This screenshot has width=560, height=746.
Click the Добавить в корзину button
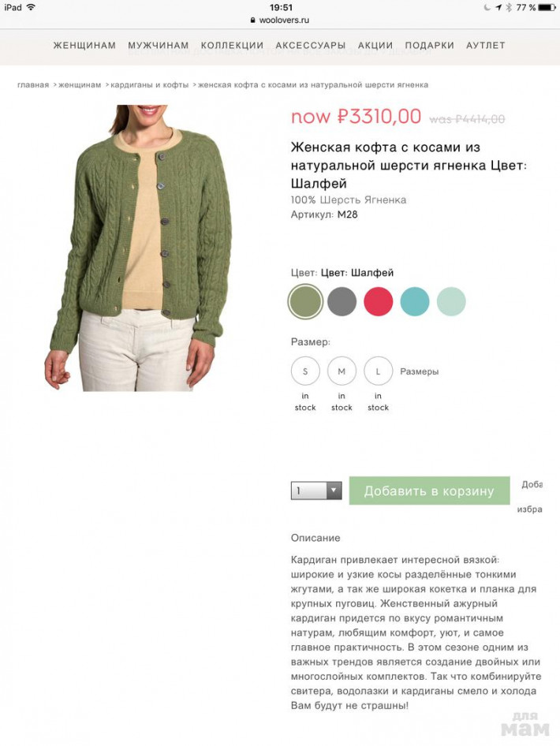(429, 490)
